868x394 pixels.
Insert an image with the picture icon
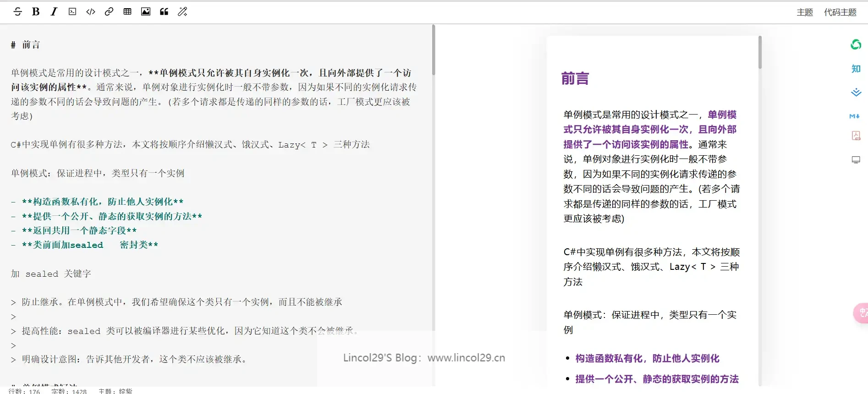[x=146, y=12]
